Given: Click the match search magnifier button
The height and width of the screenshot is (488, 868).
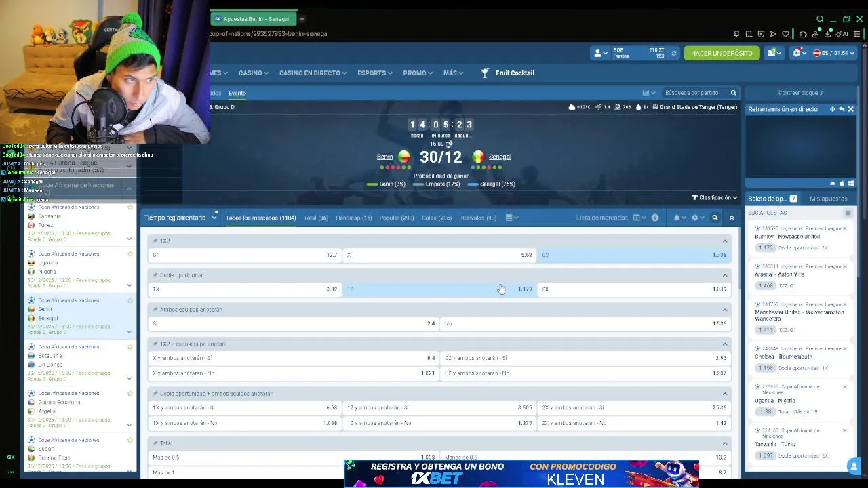Looking at the screenshot, I should (733, 93).
